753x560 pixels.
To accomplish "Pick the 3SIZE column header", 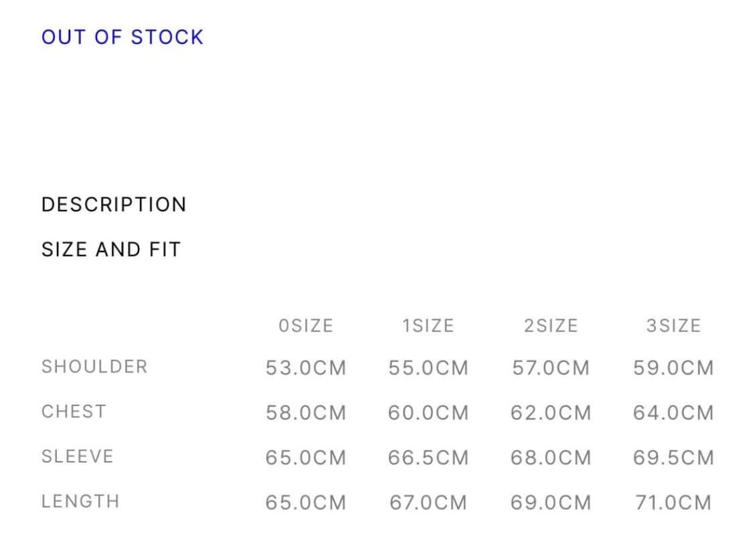I will tap(673, 326).
